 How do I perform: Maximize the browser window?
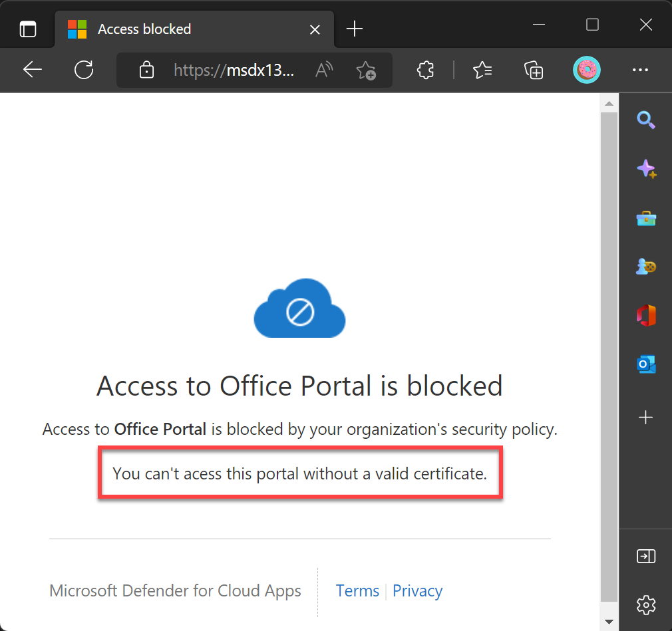tap(592, 25)
